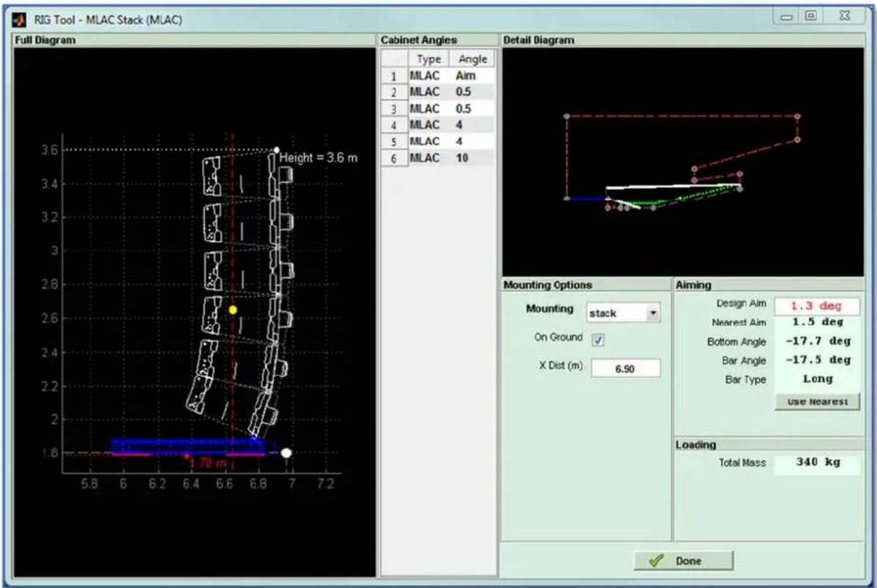Select row 3 header in Cabinet Angles

[x=394, y=109]
